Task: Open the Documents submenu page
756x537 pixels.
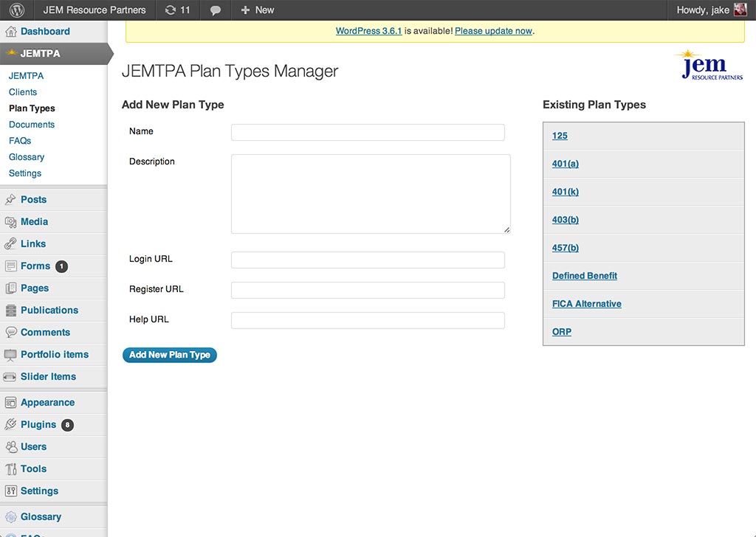Action: [x=32, y=124]
